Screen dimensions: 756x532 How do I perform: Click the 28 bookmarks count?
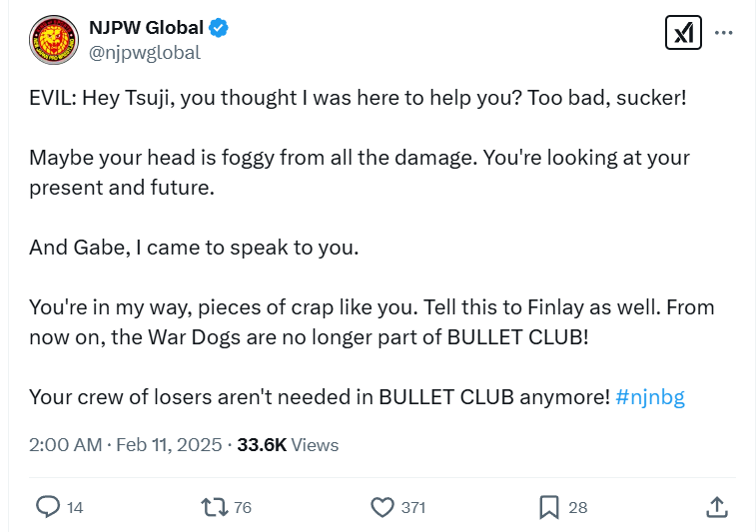(x=578, y=508)
